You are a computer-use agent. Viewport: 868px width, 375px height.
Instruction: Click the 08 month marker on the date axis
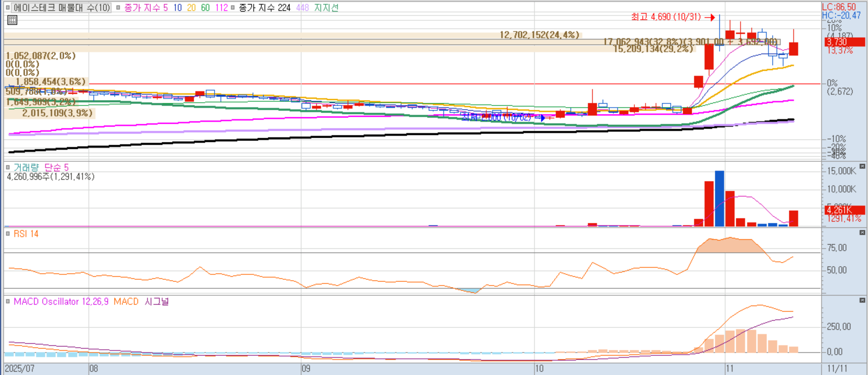point(94,369)
